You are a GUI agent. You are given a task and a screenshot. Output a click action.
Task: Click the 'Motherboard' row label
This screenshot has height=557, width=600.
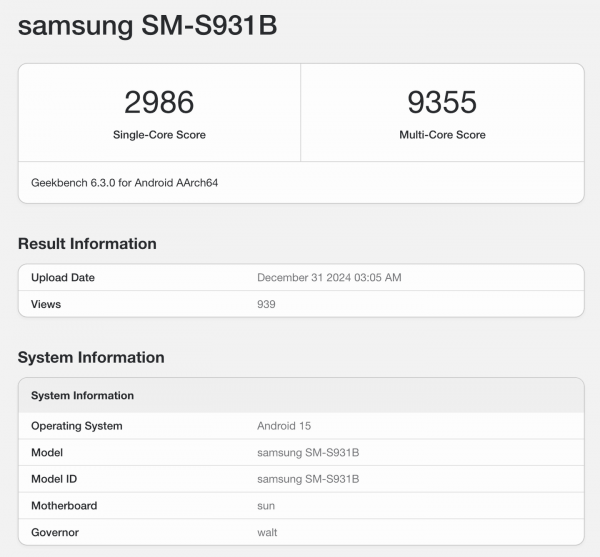coord(64,506)
